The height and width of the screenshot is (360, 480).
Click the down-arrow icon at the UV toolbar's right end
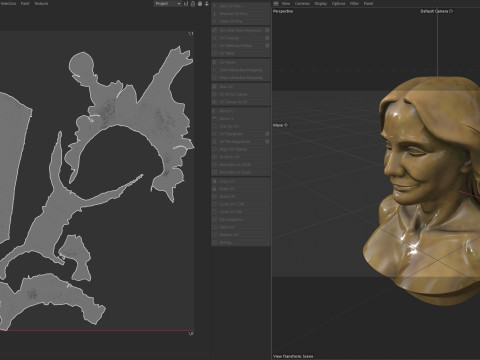point(207,4)
